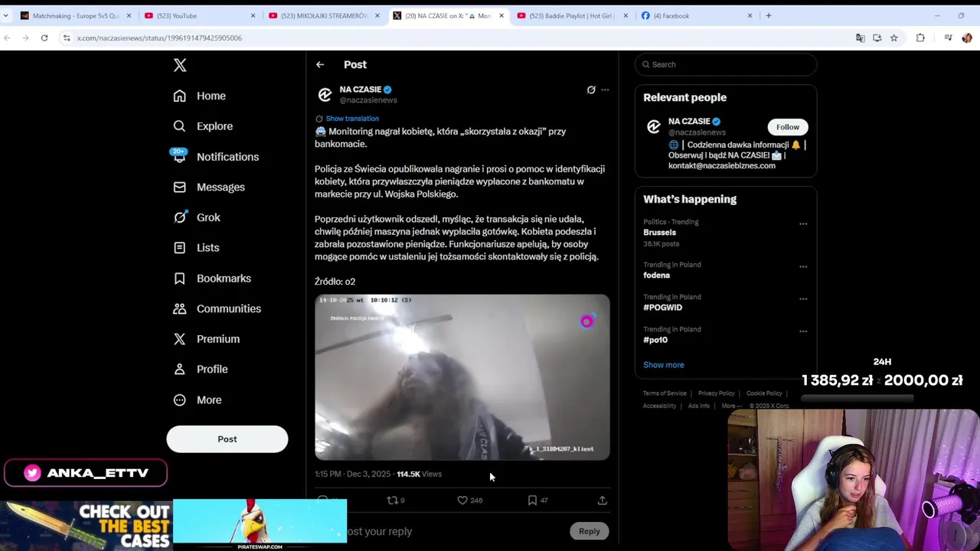Expand the footer More dropdown
This screenshot has height=551, width=980.
tap(730, 406)
